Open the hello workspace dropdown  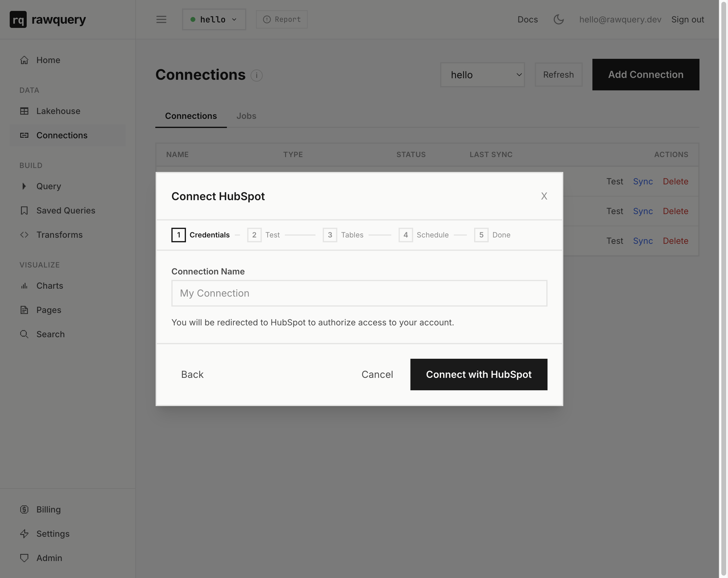pos(214,19)
